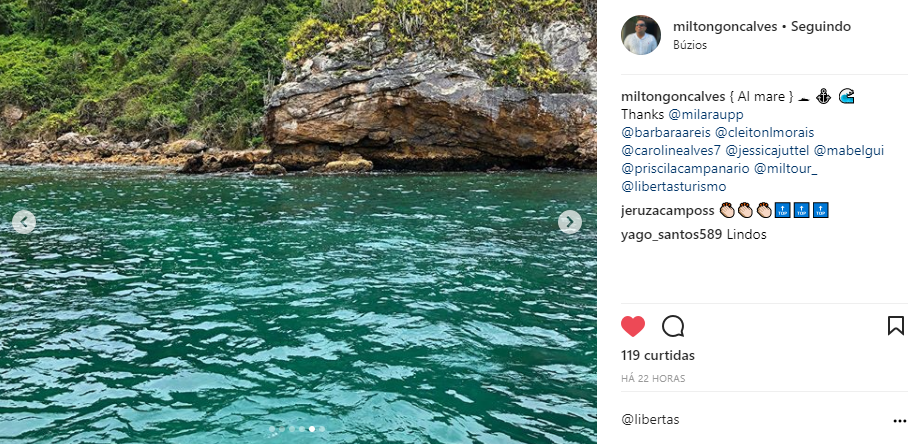This screenshot has width=922, height=444.
Task: Click the comment speech bubble icon
Action: tap(673, 326)
